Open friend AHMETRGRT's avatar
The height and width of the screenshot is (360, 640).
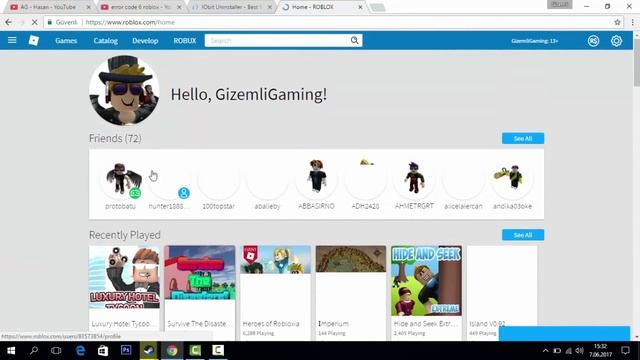[414, 179]
